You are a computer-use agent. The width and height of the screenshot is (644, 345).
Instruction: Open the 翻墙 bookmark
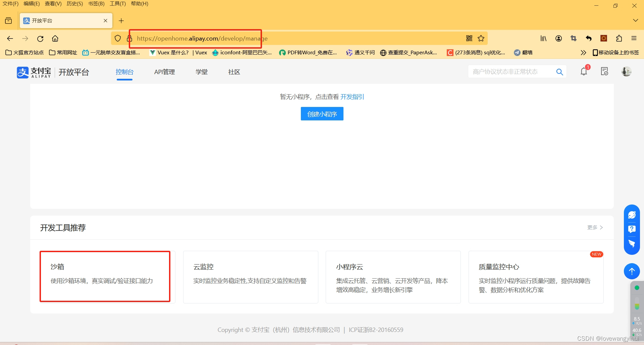click(523, 53)
